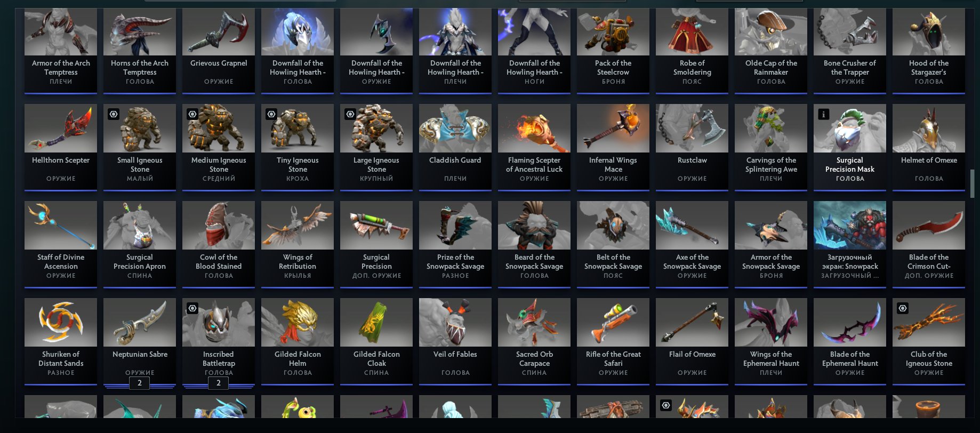Expand the Neptunian Sabre stack of 2
The image size is (980, 433).
(x=140, y=383)
